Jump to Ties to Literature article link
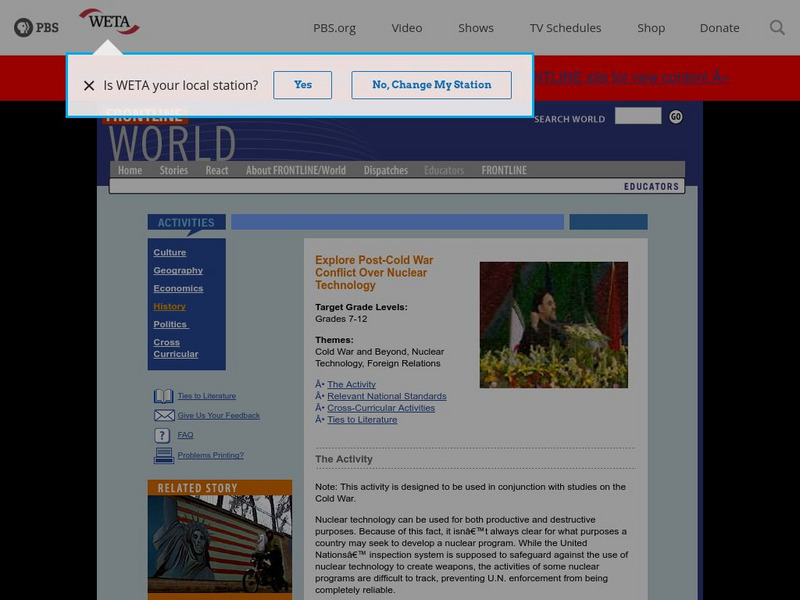Viewport: 800px width, 600px height. (362, 419)
